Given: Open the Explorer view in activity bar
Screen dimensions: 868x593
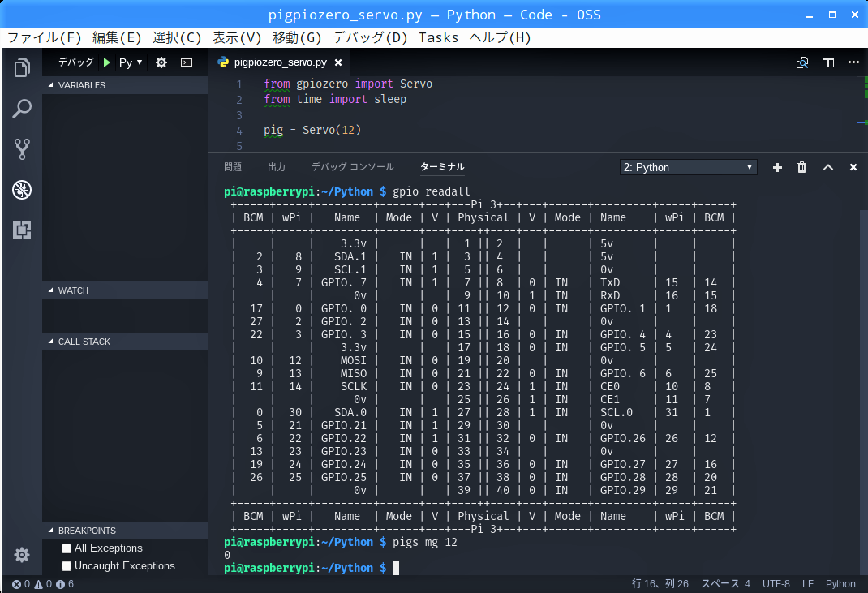Looking at the screenshot, I should [22, 68].
